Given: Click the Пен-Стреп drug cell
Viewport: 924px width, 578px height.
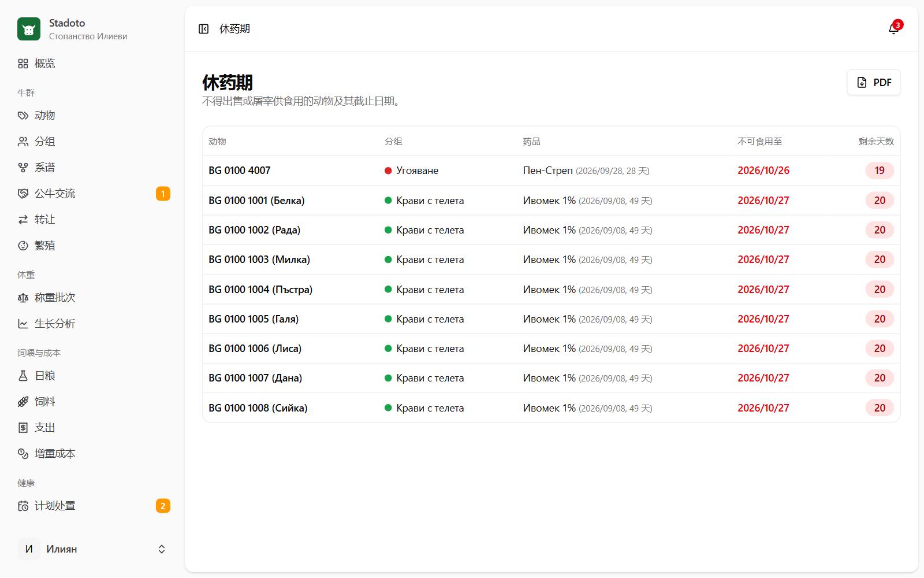Looking at the screenshot, I should pyautogui.click(x=586, y=171).
